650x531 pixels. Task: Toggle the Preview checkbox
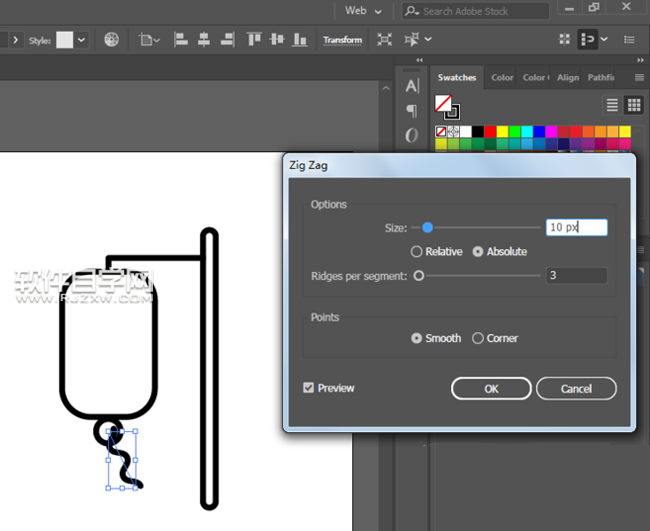pyautogui.click(x=309, y=388)
